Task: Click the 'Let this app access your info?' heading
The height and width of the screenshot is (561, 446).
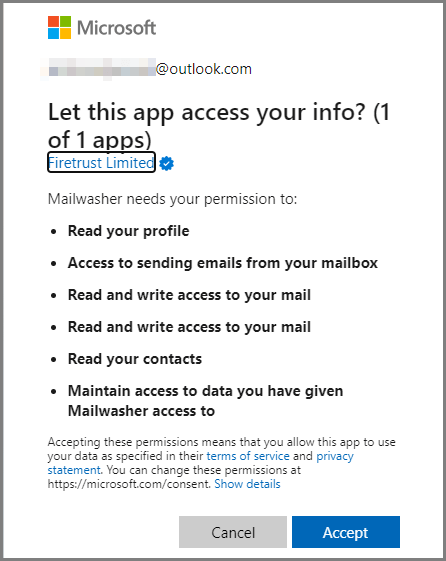Action: [207, 112]
